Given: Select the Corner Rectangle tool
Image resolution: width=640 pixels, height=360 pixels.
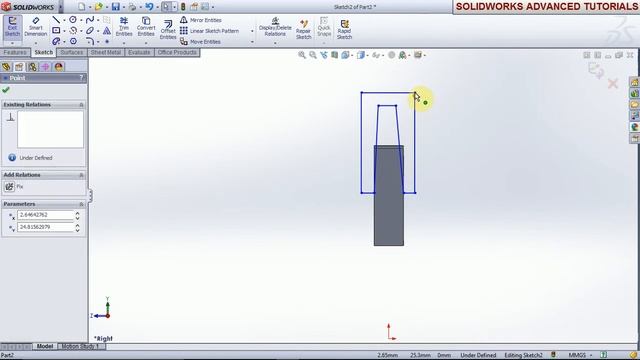Looking at the screenshot, I should tap(56, 30).
